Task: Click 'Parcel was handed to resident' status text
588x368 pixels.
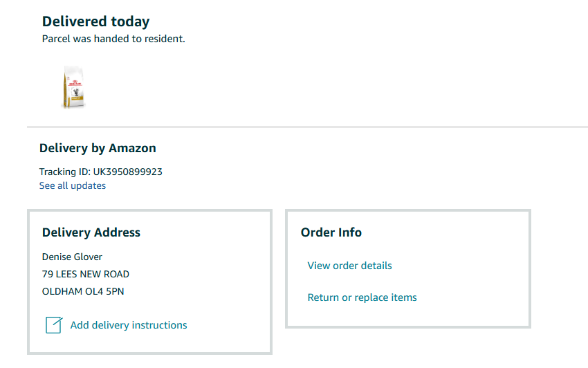Action: click(113, 39)
